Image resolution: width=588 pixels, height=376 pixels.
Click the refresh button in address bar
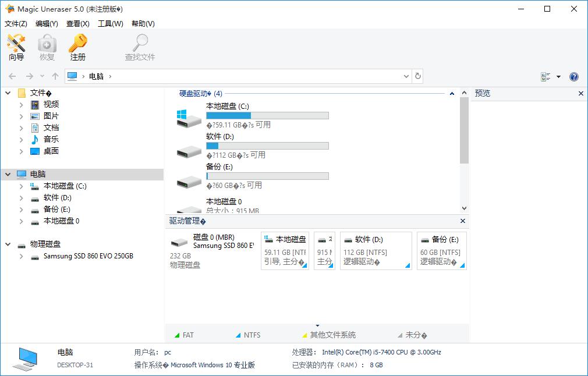[417, 76]
